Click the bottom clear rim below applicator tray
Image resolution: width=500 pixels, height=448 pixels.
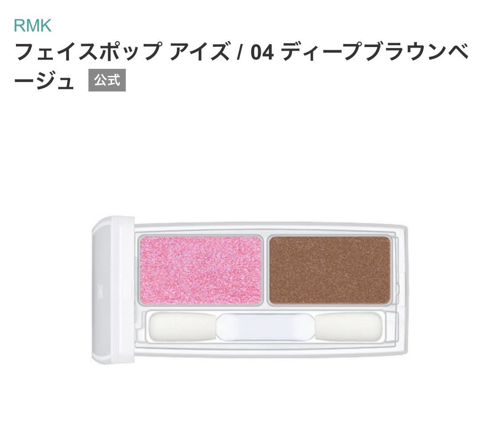coord(270,350)
